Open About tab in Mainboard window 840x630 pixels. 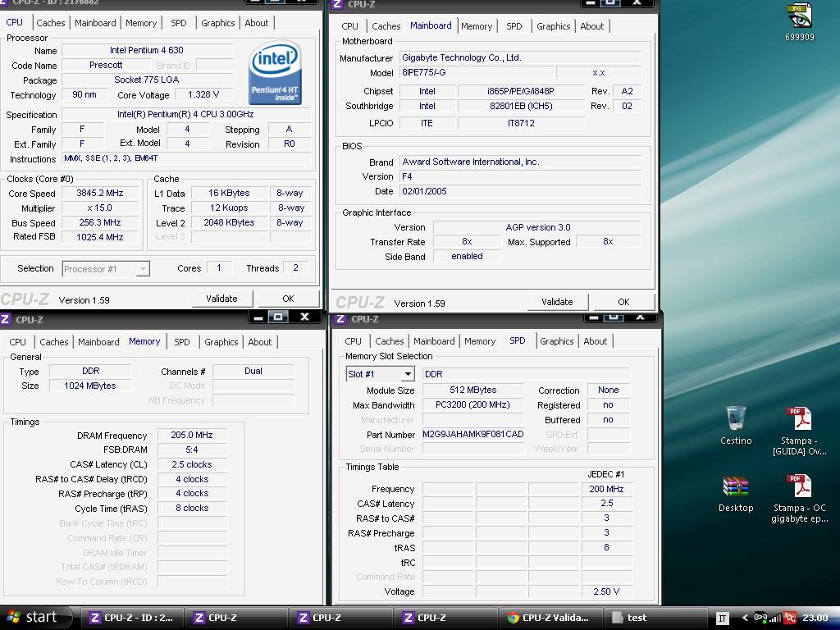pos(591,26)
